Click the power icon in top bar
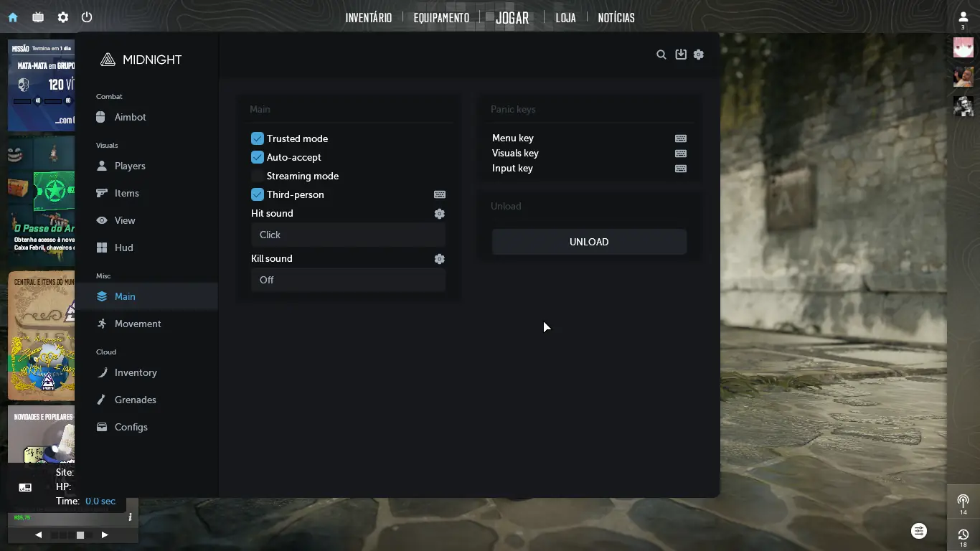 coord(87,17)
